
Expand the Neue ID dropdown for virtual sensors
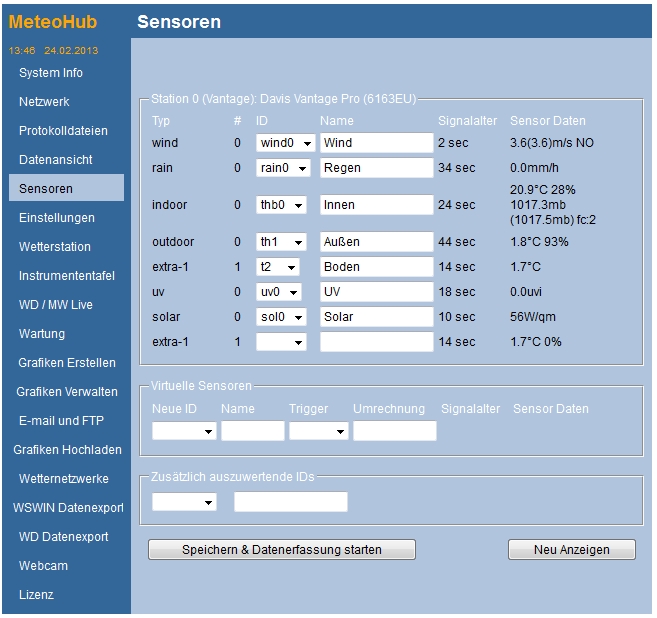184,431
